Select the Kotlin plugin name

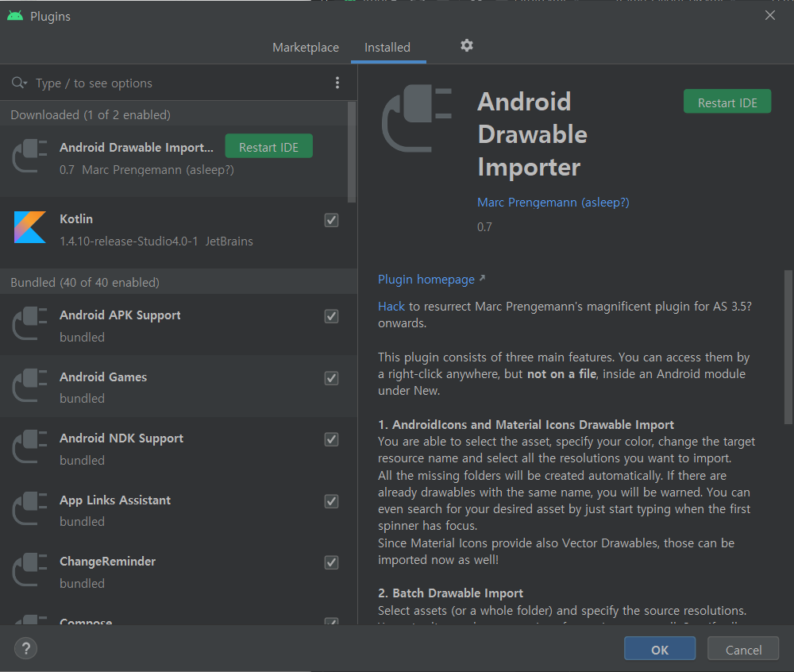point(76,219)
